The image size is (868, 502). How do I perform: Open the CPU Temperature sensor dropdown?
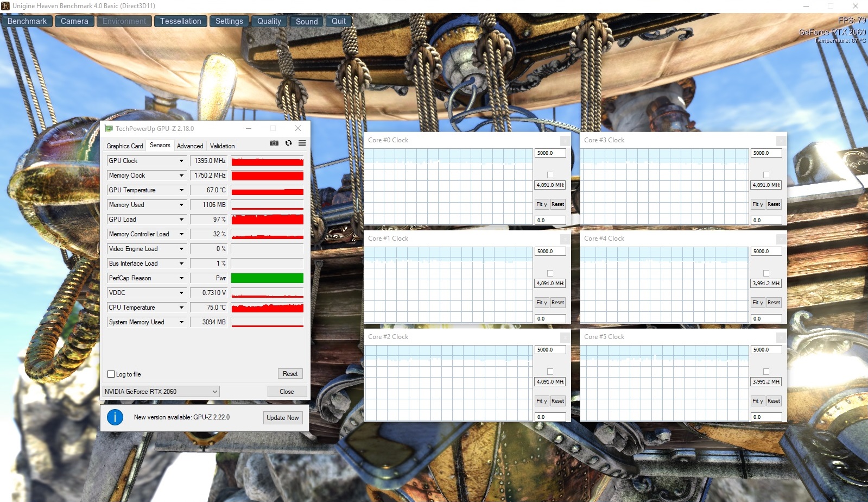point(181,308)
